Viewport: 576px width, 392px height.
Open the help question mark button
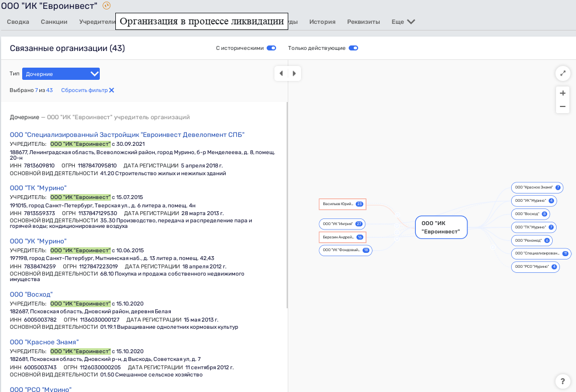[562, 381]
